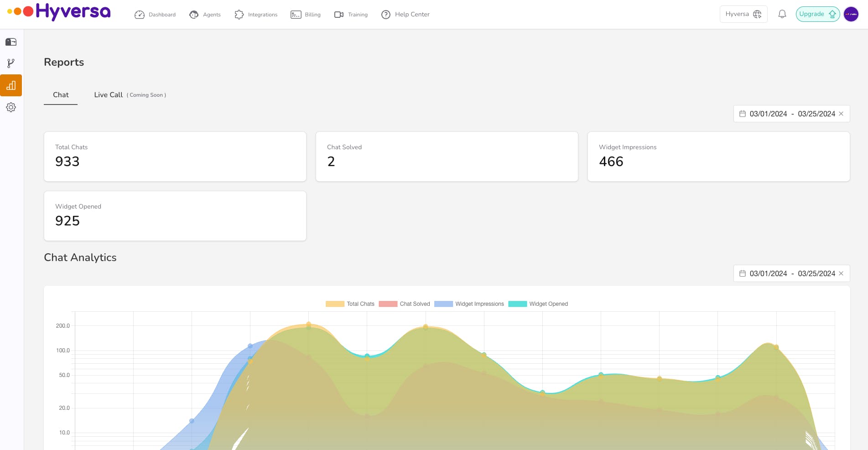Open the Chat Analytics date range picker
Viewport: 868px width, 450px height.
point(792,273)
